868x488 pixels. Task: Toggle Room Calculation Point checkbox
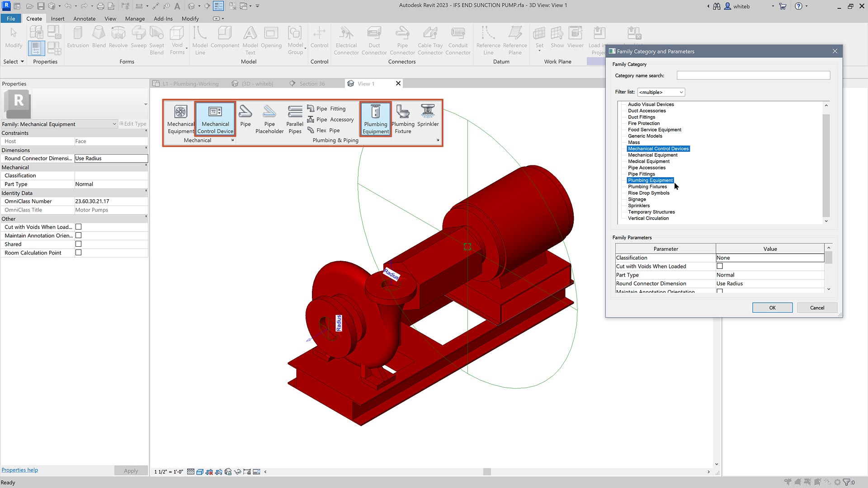[78, 253]
